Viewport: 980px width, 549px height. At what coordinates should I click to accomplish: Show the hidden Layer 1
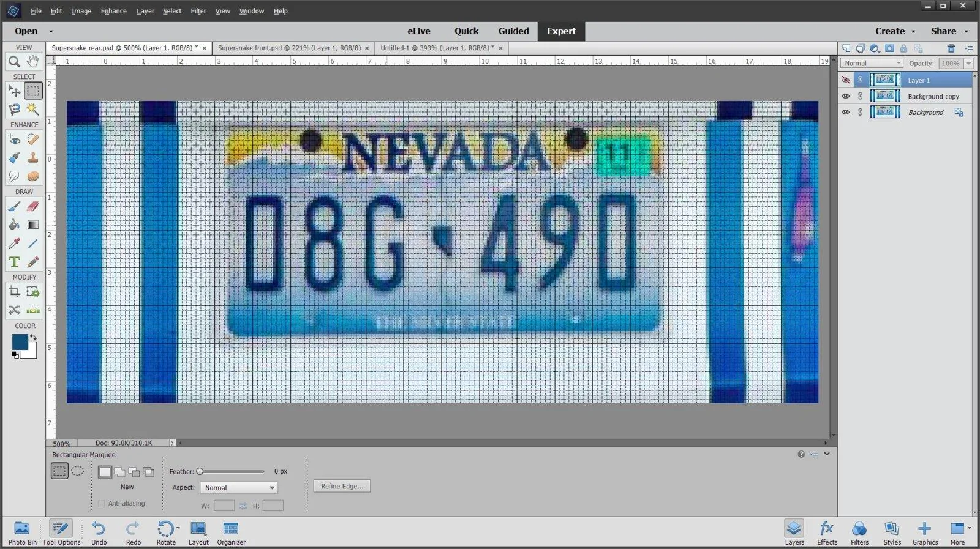point(846,80)
